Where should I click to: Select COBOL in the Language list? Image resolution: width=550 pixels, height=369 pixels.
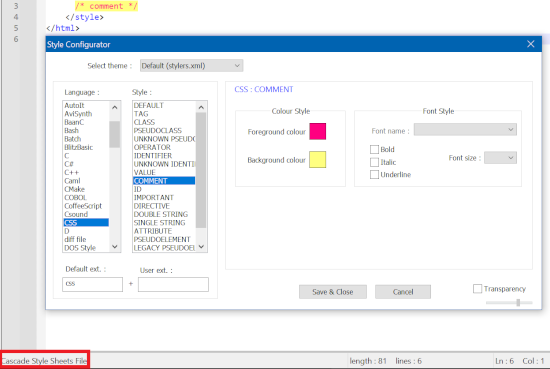click(86, 197)
